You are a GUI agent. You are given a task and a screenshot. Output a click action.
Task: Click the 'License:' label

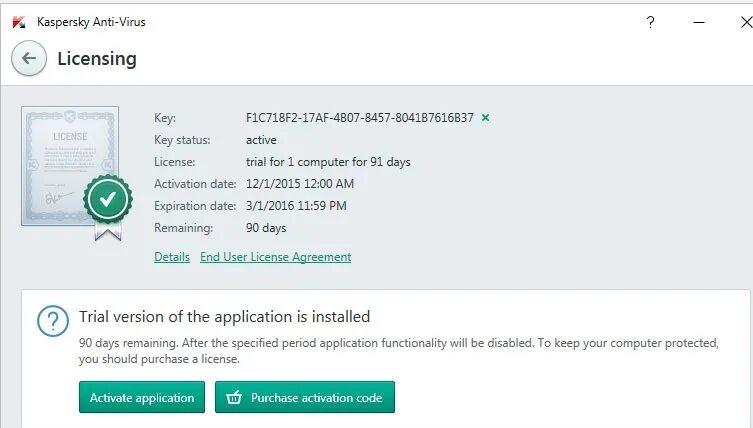tap(175, 162)
